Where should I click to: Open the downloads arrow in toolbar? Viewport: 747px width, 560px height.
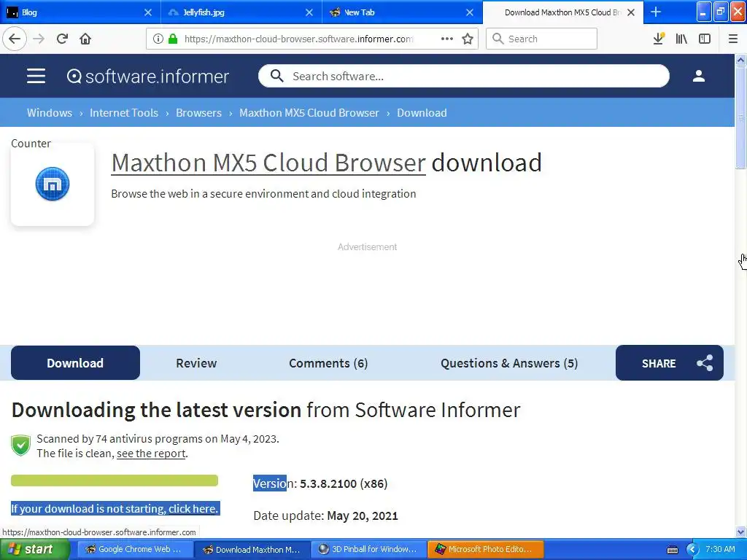[x=659, y=39]
